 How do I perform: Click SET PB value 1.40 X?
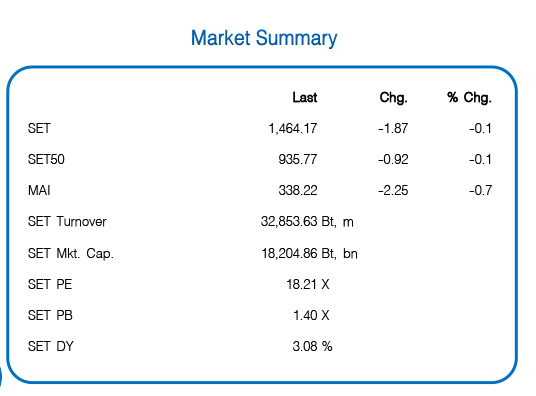coord(311,315)
